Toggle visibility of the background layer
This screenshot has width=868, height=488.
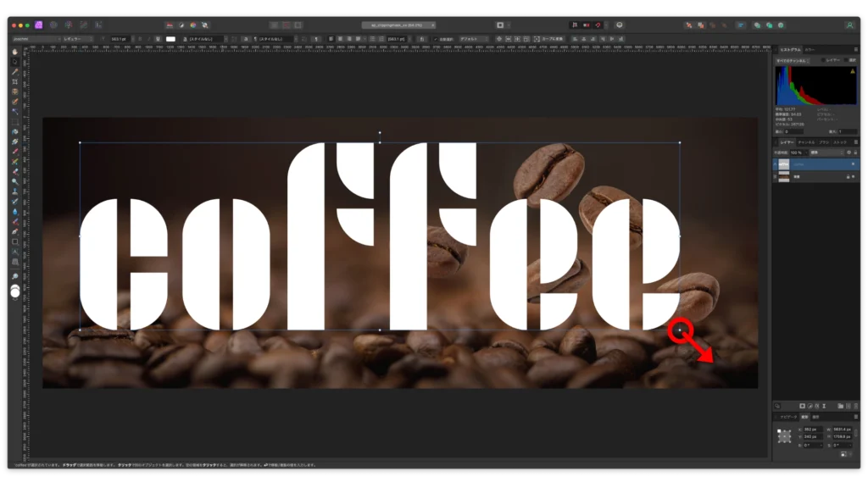coord(853,175)
